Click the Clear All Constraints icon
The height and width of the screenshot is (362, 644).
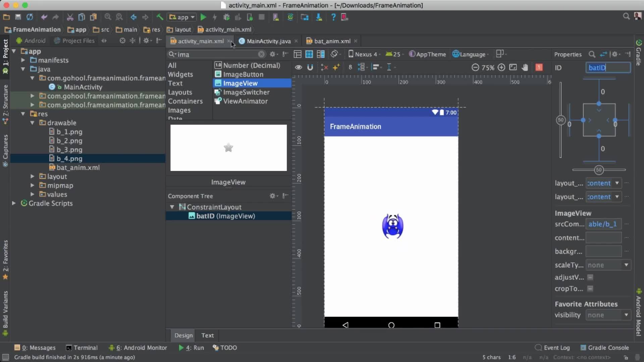[x=324, y=67]
